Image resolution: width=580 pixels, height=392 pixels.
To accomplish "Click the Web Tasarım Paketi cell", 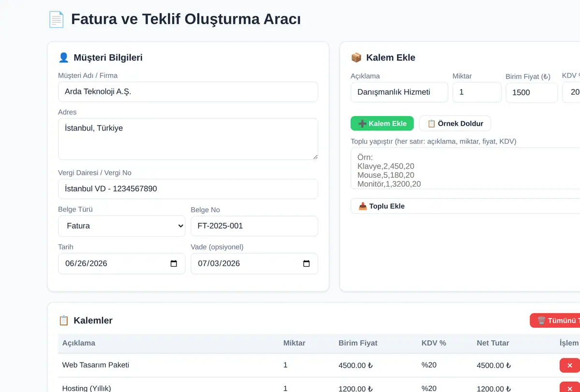I will pos(96,365).
